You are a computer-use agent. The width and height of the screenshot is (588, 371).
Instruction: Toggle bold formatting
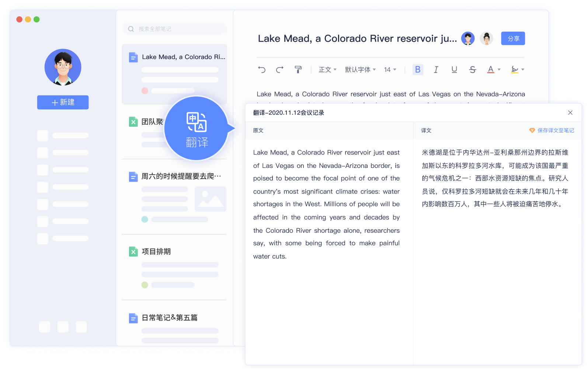(x=418, y=70)
